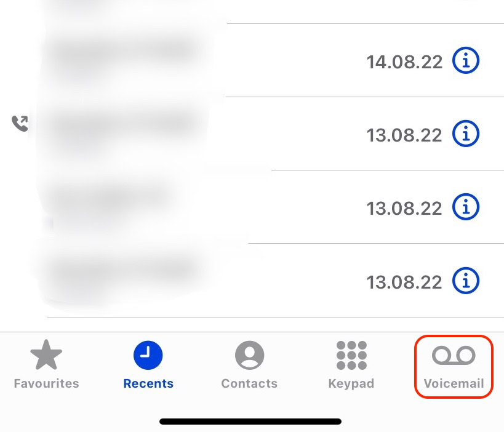Tap the black home indicator bar
Viewport: 504px width, 432px height.
(x=250, y=422)
